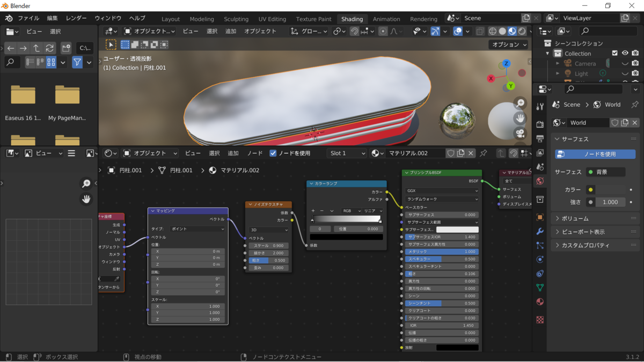Click the pan hand in 3D viewport
This screenshot has width=644, height=362.
pos(520,118)
